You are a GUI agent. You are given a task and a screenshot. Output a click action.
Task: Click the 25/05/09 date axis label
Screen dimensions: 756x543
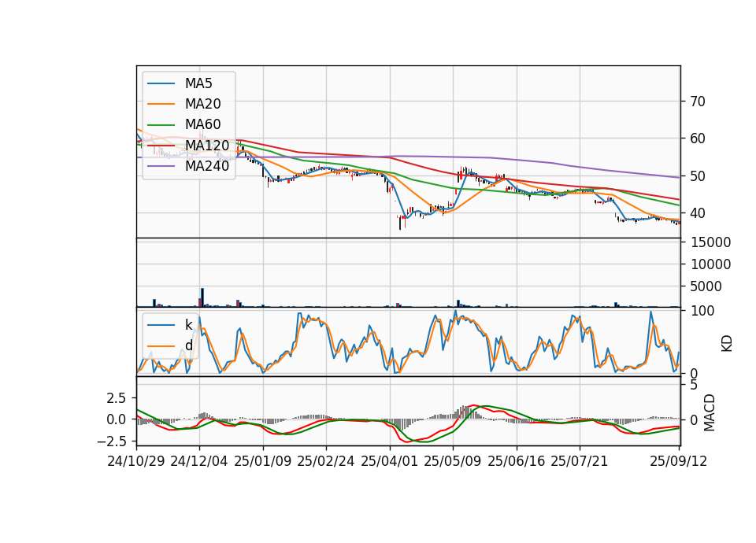tap(453, 461)
